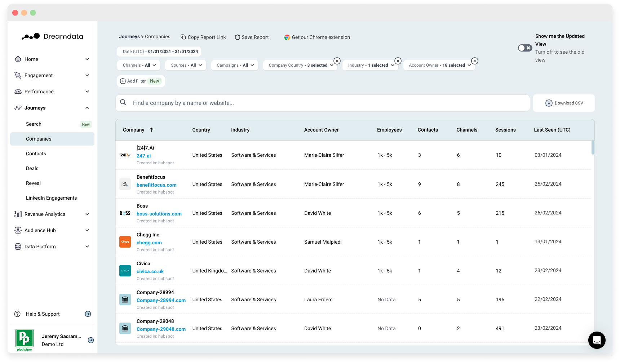The image size is (620, 364).
Task: Remove the Account Owner filter
Action: (475, 61)
